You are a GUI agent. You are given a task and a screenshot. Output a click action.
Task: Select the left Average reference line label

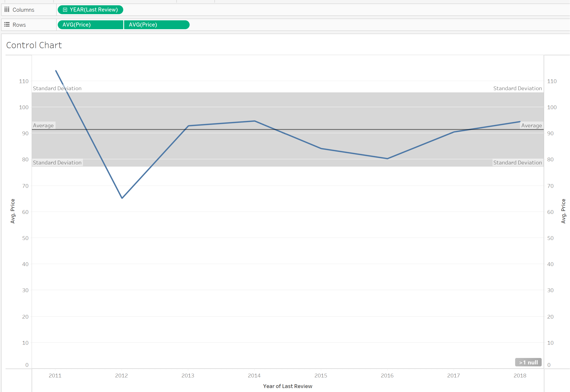[43, 126]
